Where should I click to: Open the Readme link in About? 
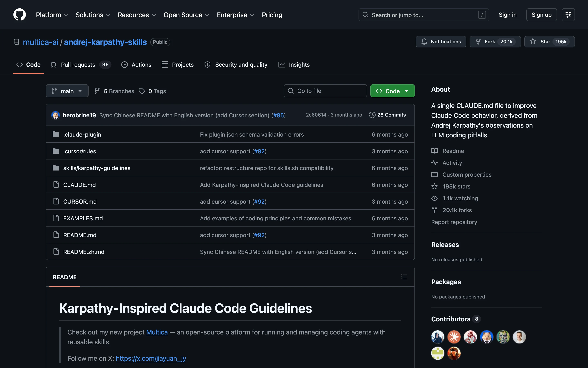[448, 151]
